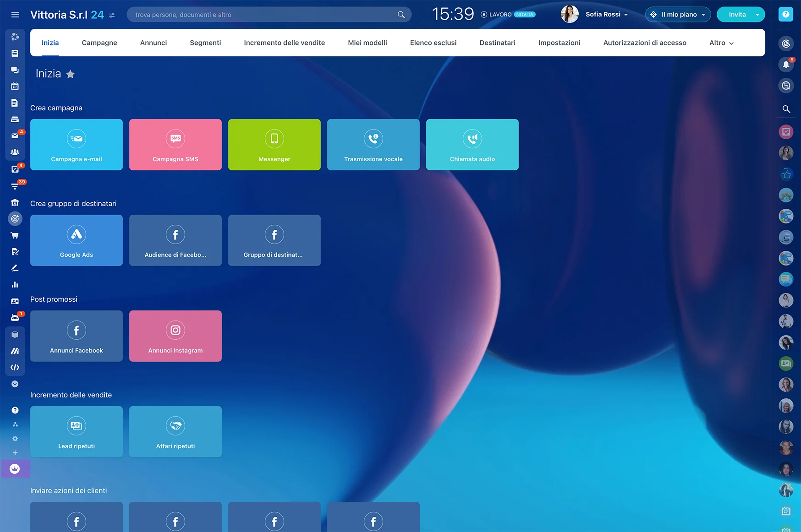
Task: Expand the Il mio piano dropdown
Action: (x=678, y=15)
